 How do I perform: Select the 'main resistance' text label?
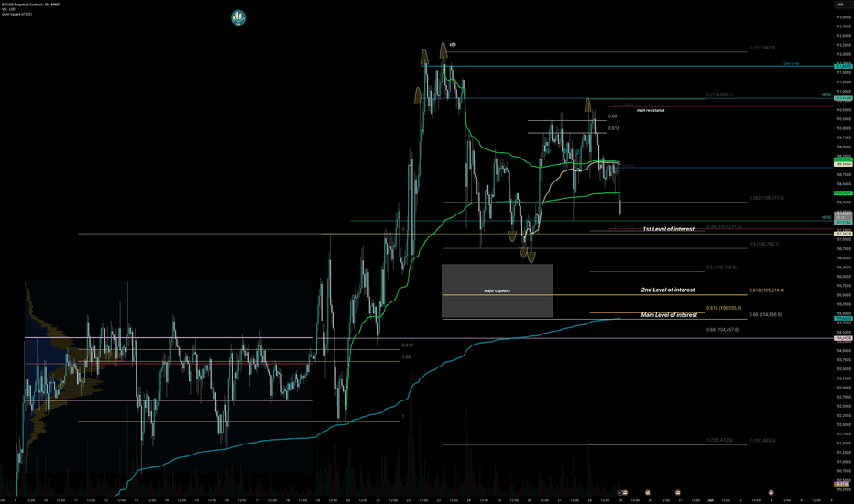pos(651,110)
